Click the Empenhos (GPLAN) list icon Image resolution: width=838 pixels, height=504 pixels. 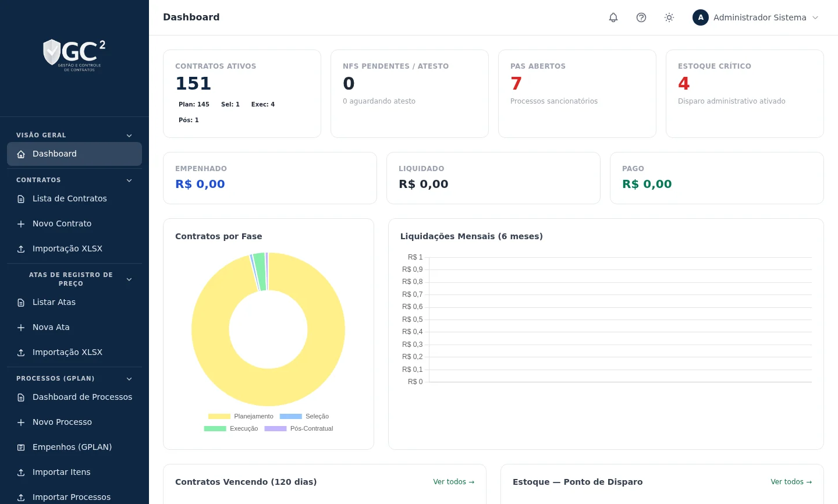21,448
